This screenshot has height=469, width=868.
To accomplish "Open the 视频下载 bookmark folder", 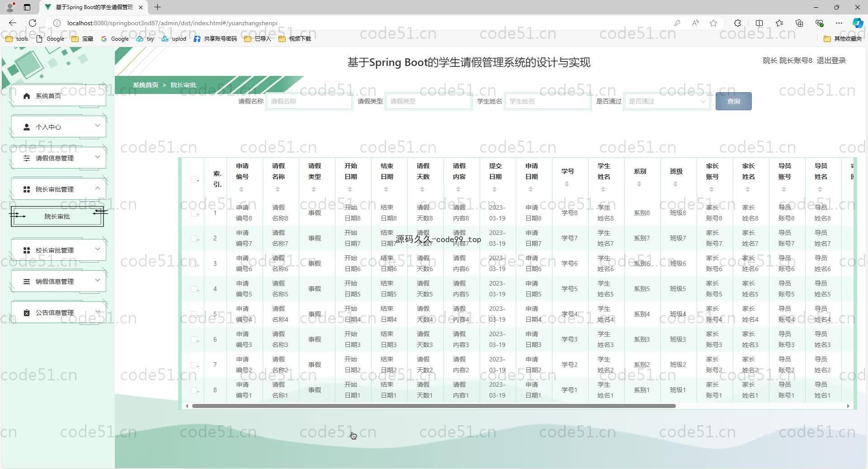I will click(295, 39).
